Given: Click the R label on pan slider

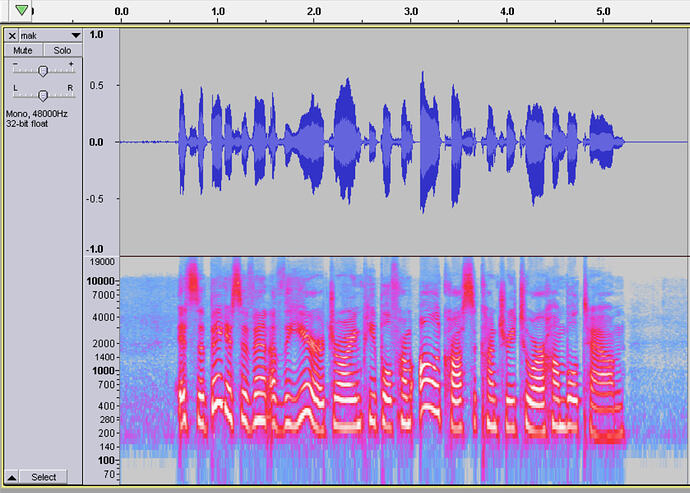Looking at the screenshot, I should [70, 88].
